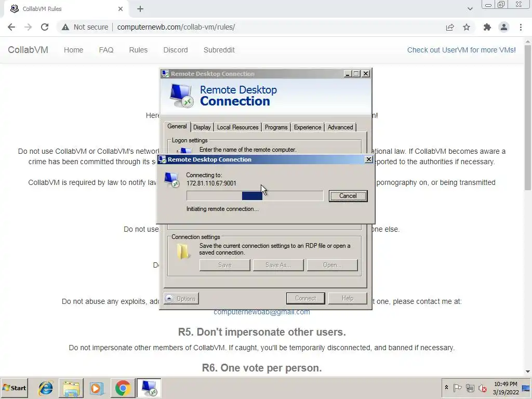Open the Subreddit nav link
Viewport: 532px width, 399px height.
coord(219,50)
